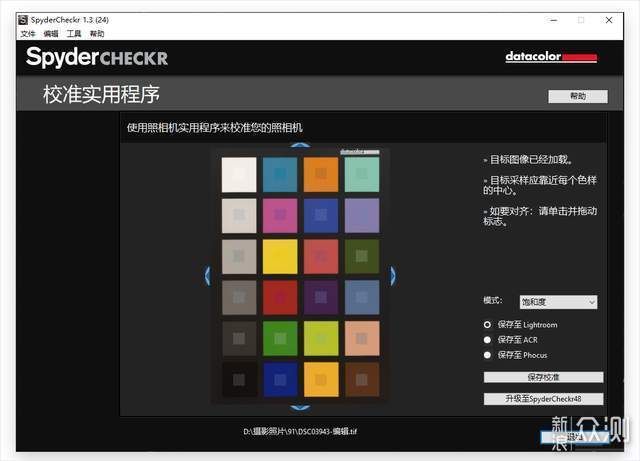Click the skin tone peach patch
This screenshot has height=461, width=640.
[x=362, y=339]
